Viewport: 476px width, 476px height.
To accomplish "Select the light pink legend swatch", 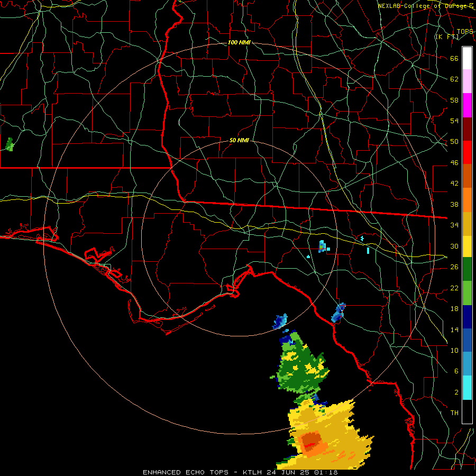I will click(467, 81).
